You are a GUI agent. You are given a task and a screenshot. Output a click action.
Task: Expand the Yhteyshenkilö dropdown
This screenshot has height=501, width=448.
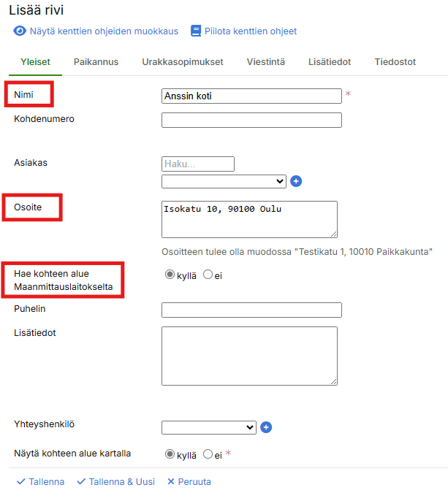tap(208, 427)
